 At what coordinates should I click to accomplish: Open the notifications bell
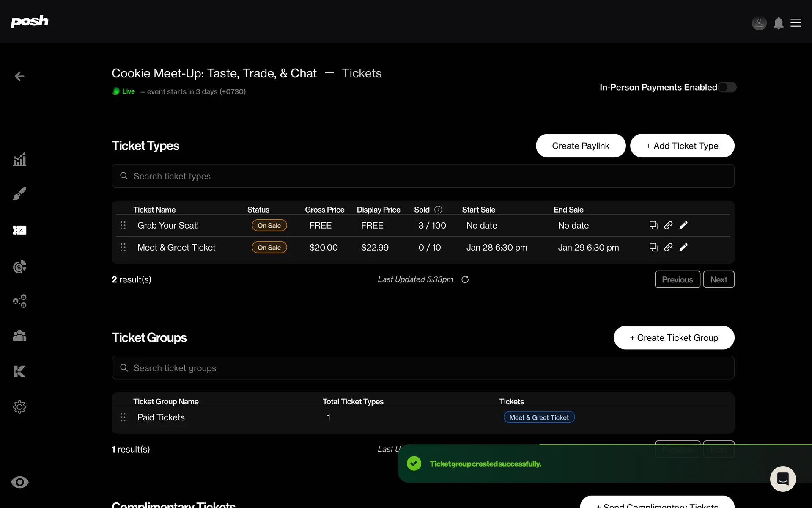[778, 23]
